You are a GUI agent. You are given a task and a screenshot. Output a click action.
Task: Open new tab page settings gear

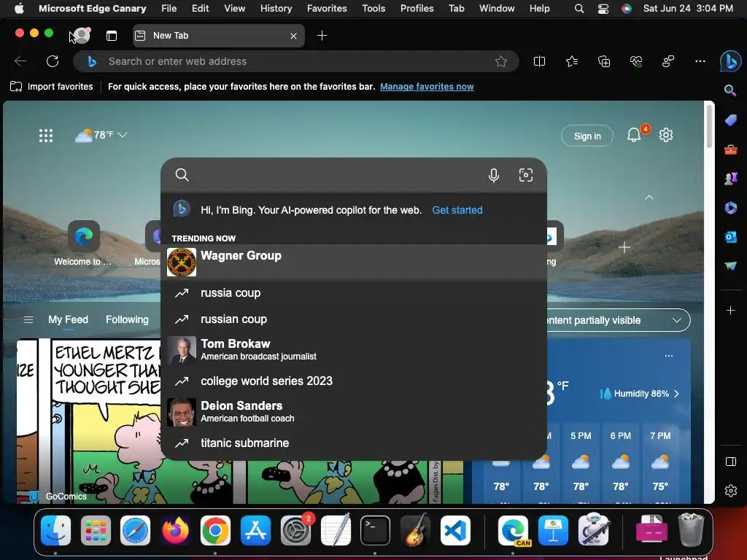tap(665, 135)
